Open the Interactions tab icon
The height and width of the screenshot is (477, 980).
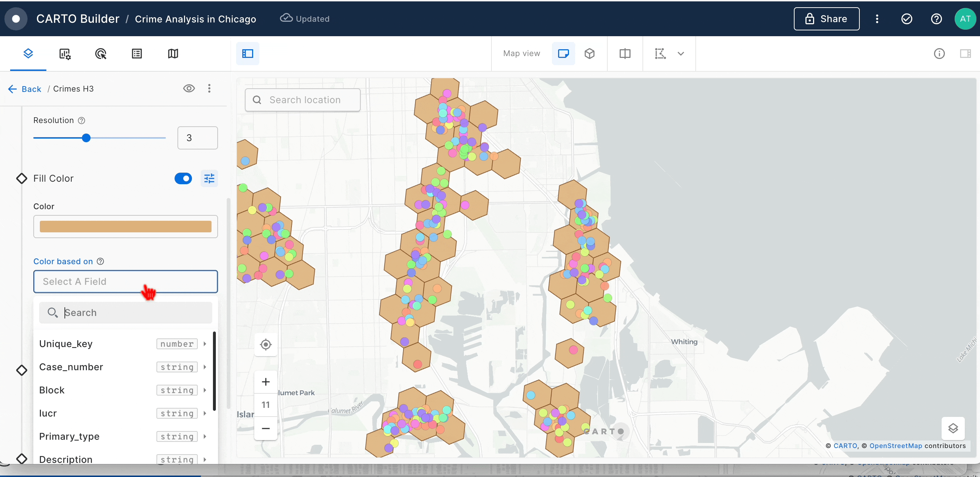pyautogui.click(x=101, y=54)
